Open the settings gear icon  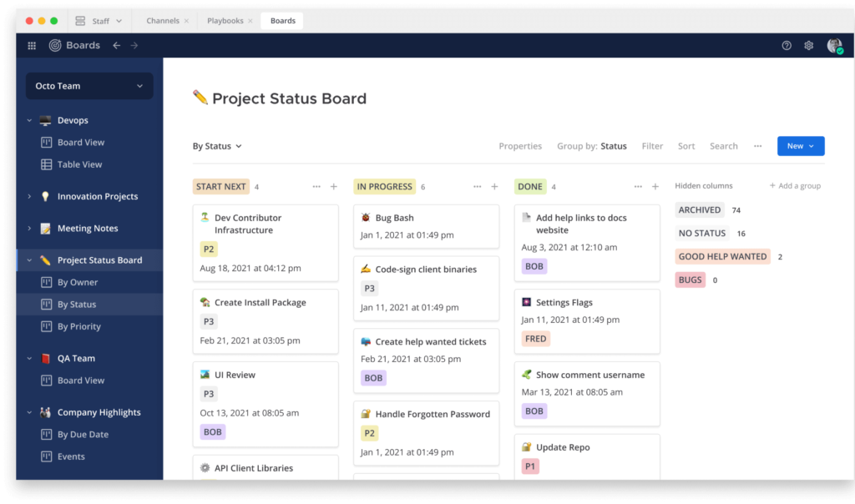[x=808, y=45]
